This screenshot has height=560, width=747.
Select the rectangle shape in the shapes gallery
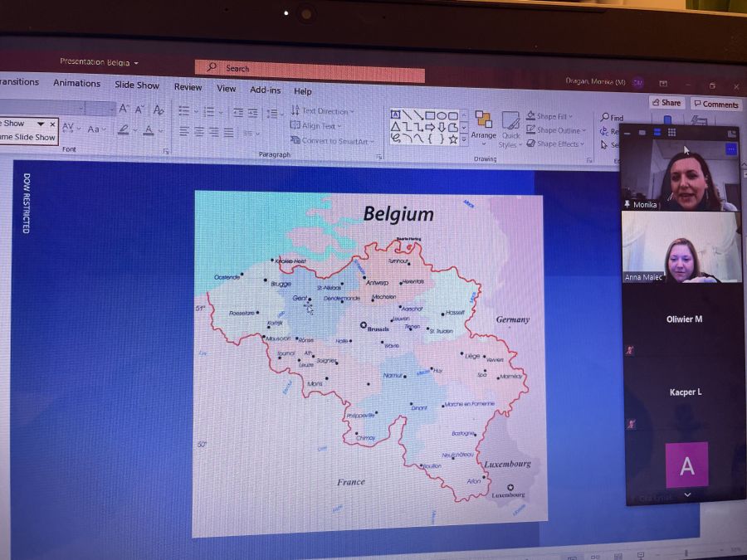[430, 115]
